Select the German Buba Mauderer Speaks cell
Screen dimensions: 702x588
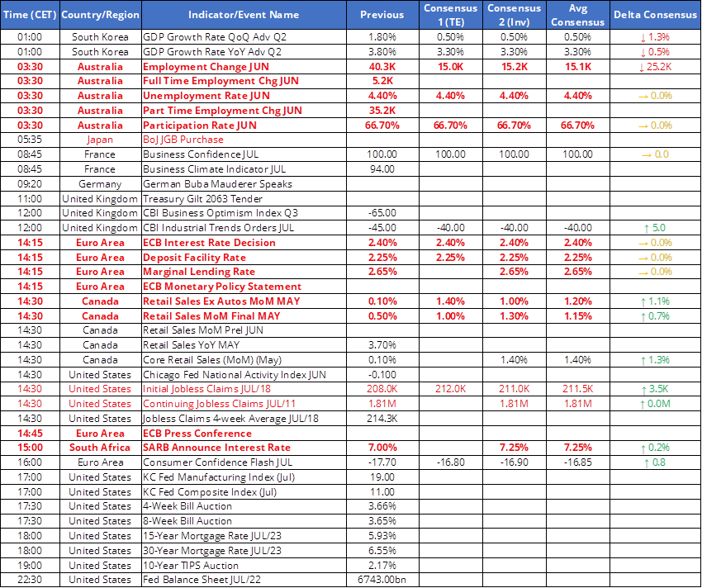point(244,184)
